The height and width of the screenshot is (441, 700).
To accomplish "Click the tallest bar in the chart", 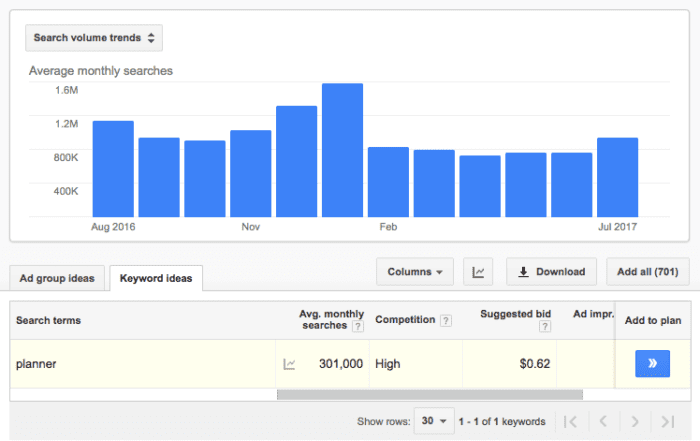I will coord(342,150).
